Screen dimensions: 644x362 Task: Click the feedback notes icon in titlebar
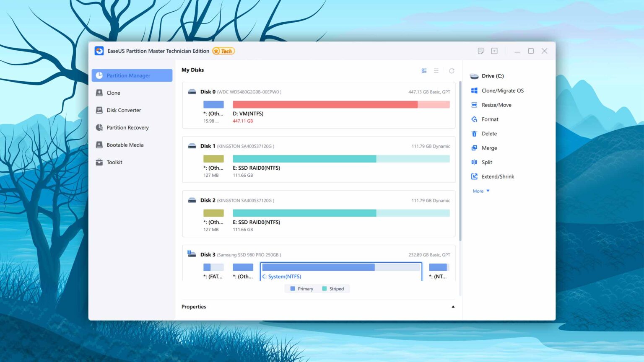(x=480, y=50)
